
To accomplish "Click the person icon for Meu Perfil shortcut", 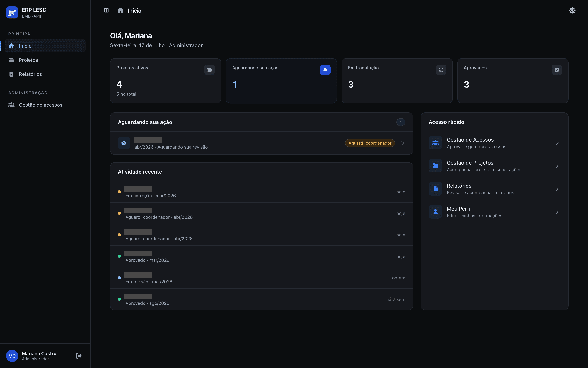I will (435, 212).
